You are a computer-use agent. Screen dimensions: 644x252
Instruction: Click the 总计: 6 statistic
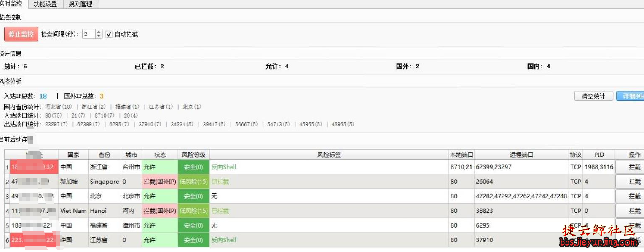coord(16,67)
